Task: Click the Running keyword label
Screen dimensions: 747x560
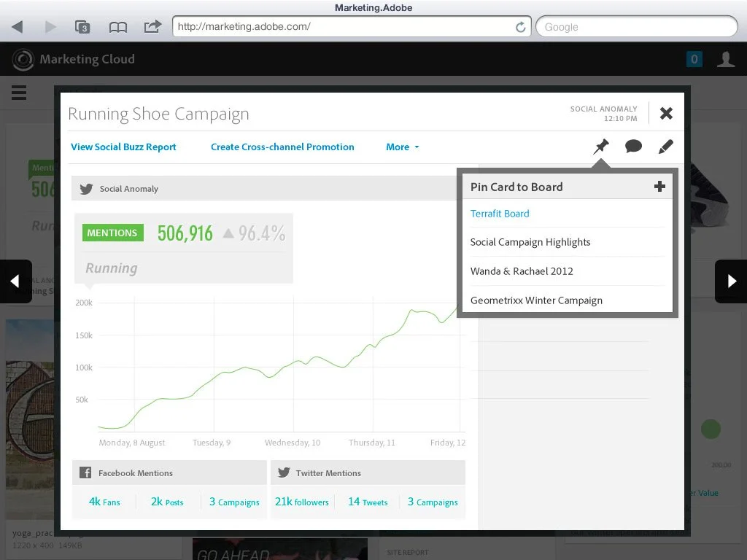Action: (x=112, y=268)
